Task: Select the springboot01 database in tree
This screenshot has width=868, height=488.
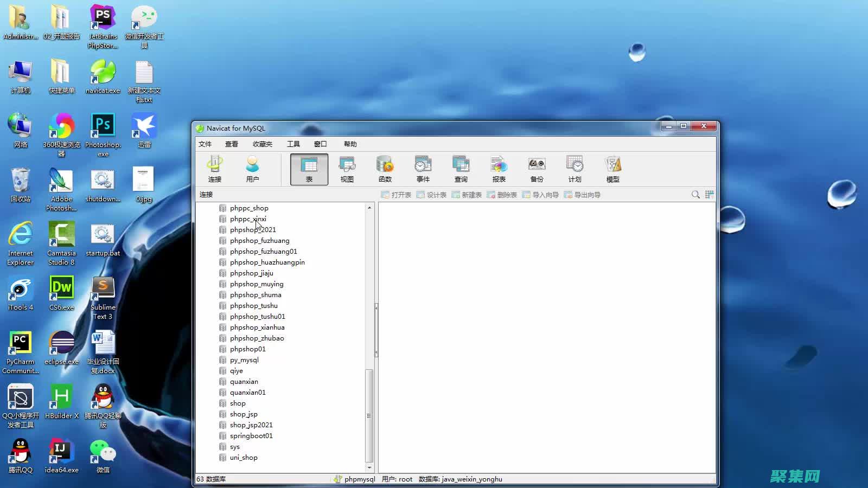Action: pos(251,436)
